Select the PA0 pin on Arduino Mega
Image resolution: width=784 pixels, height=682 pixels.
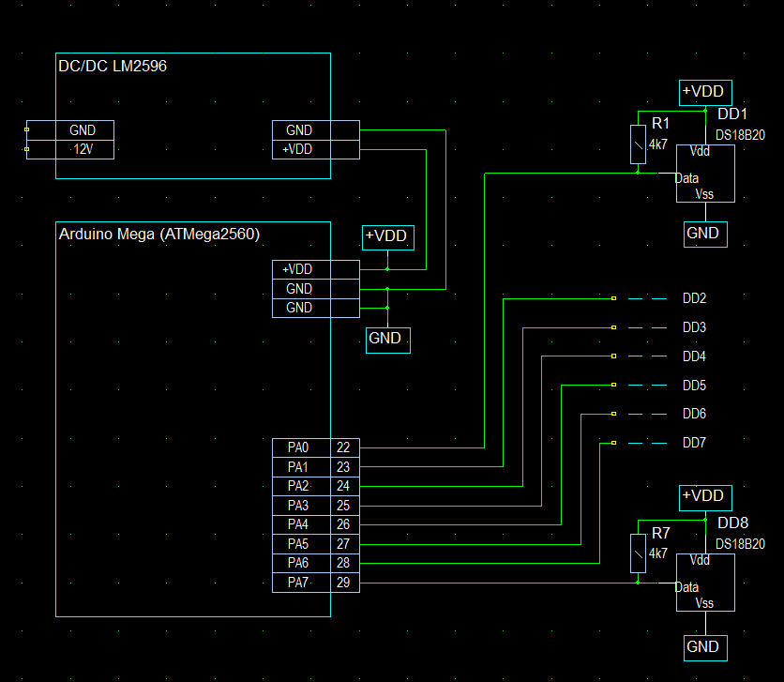[x=297, y=447]
